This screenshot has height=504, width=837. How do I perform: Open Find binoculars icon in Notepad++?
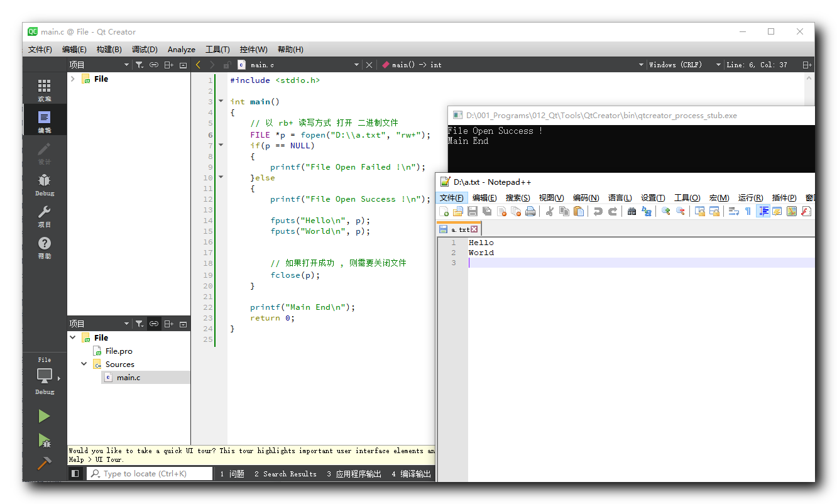tap(632, 211)
